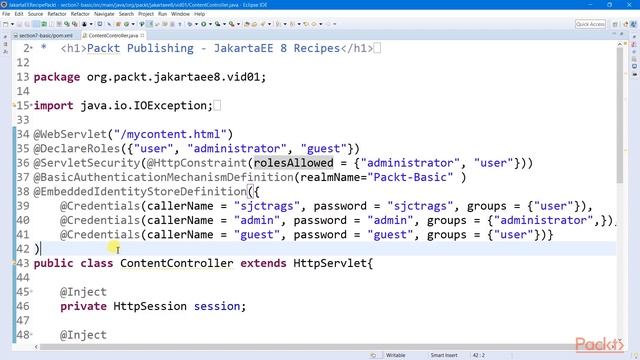Click the console icon in right trim bar

pos(634,66)
